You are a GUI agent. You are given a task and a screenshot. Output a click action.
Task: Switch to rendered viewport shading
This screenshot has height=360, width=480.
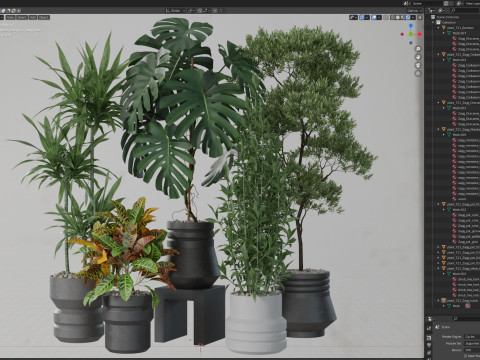[408, 17]
